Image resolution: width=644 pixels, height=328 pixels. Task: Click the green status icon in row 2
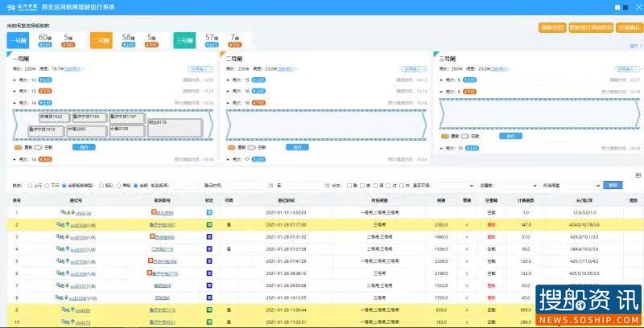point(209,224)
